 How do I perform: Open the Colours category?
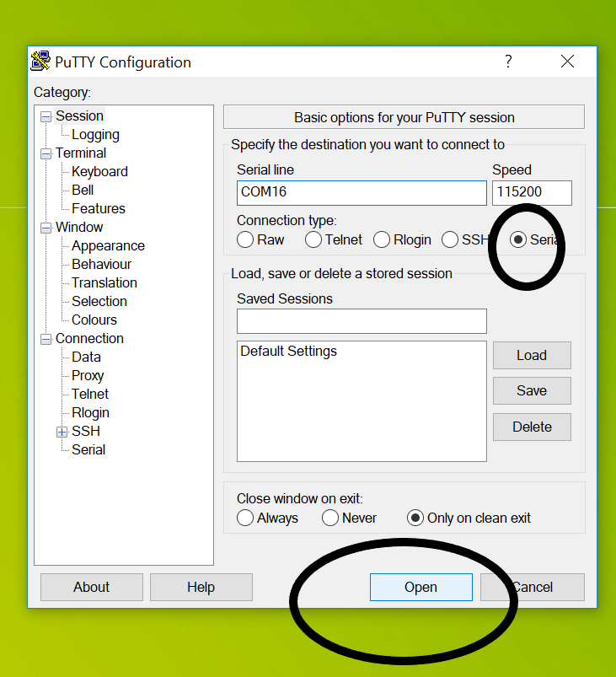click(94, 320)
